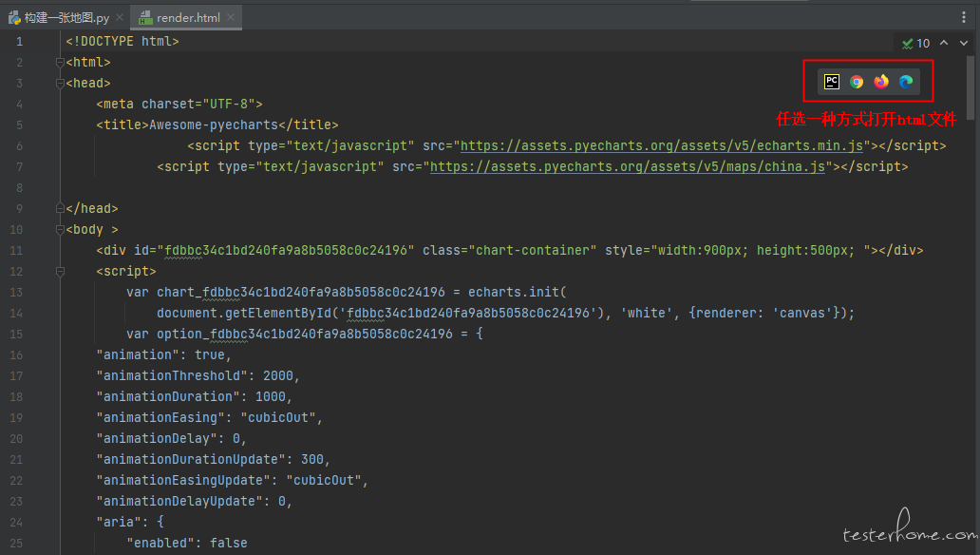Viewport: 980px width, 555px height.
Task: Click the "animationDelay": 0 line
Action: [x=171, y=439]
